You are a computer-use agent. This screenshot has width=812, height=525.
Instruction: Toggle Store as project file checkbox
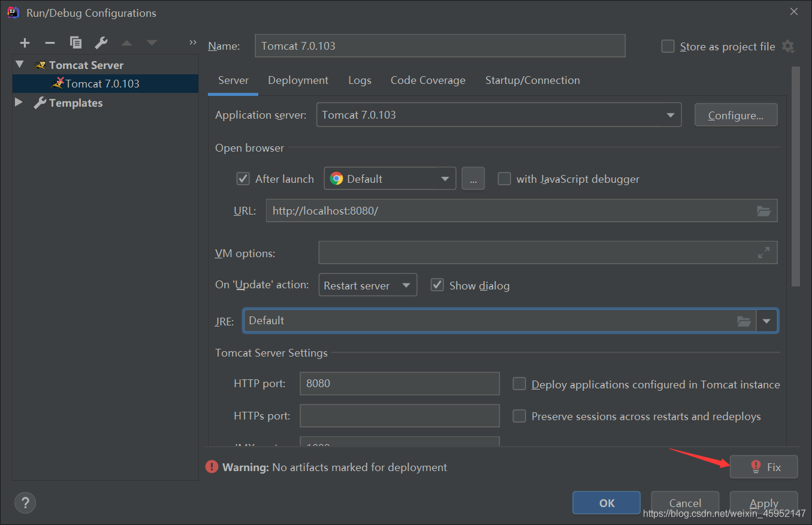pos(668,46)
